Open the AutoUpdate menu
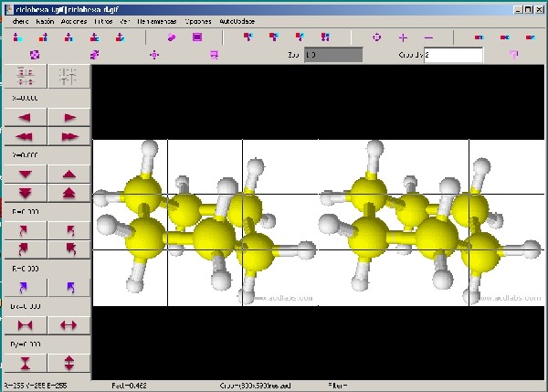The image size is (548, 392). 239,20
